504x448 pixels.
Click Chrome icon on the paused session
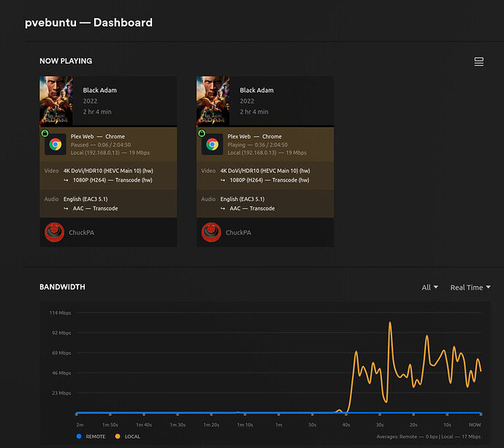click(56, 144)
